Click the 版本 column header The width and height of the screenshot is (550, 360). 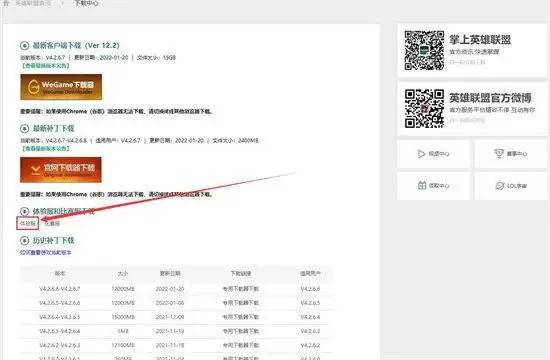[60, 273]
